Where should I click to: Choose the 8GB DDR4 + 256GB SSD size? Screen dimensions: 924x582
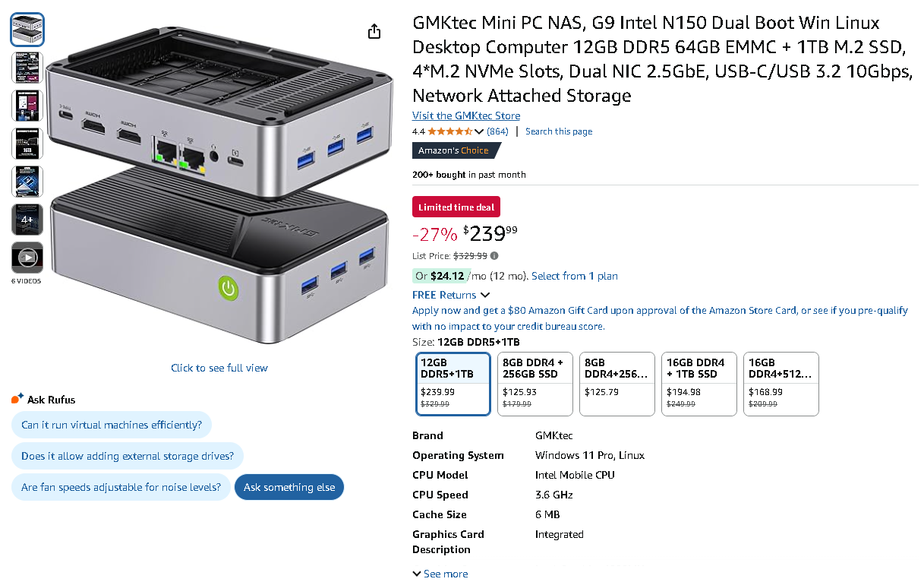[x=535, y=384]
